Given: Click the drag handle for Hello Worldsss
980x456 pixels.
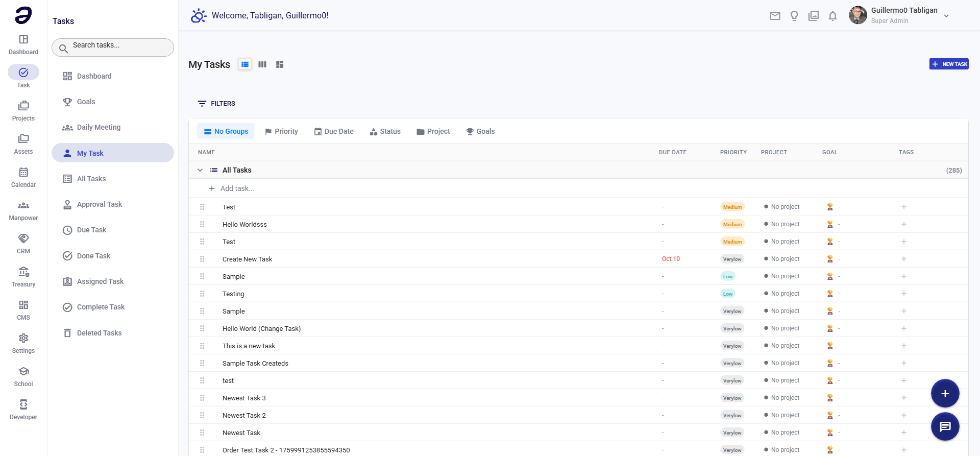Looking at the screenshot, I should pyautogui.click(x=202, y=224).
